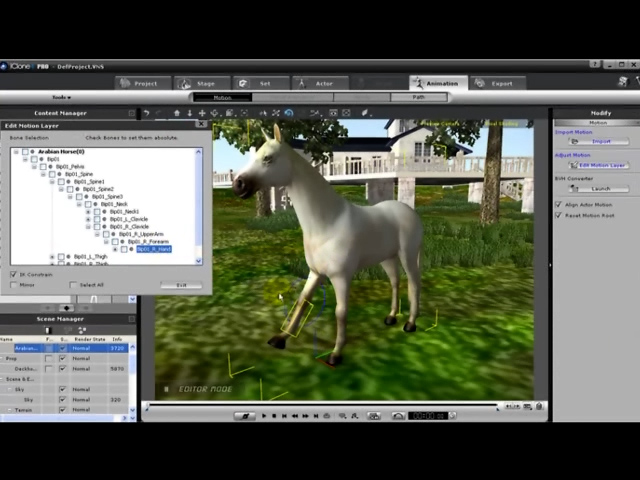Click the down-arrow drop icon in toolbar
Screen dimensions: 640x480
coord(189,113)
